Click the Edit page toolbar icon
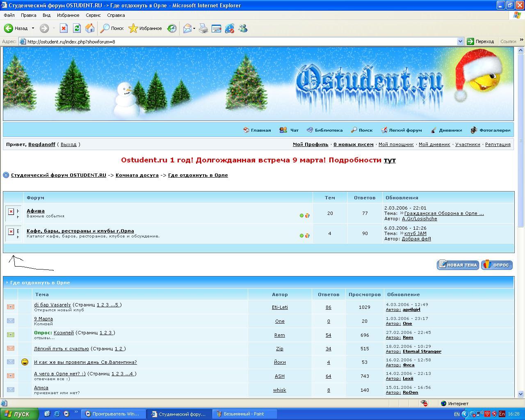 216,28
